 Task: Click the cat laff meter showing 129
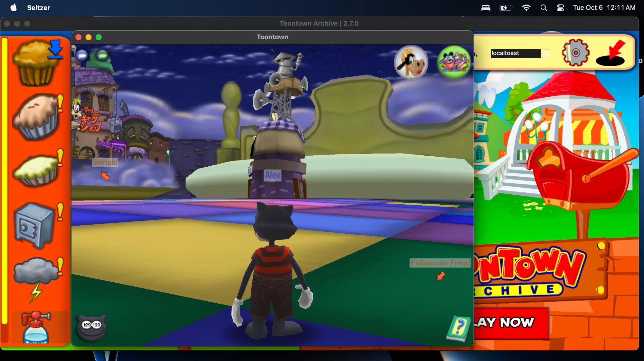coord(92,327)
